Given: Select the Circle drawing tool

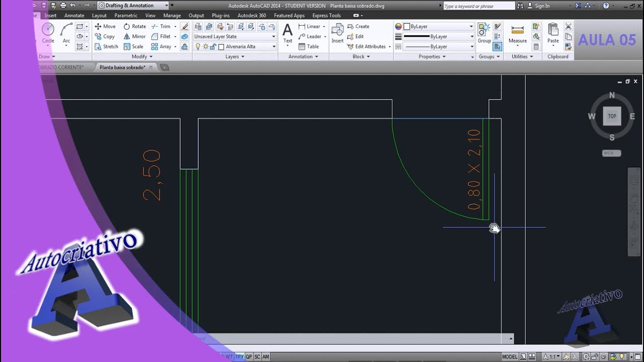Looking at the screenshot, I should (48, 33).
